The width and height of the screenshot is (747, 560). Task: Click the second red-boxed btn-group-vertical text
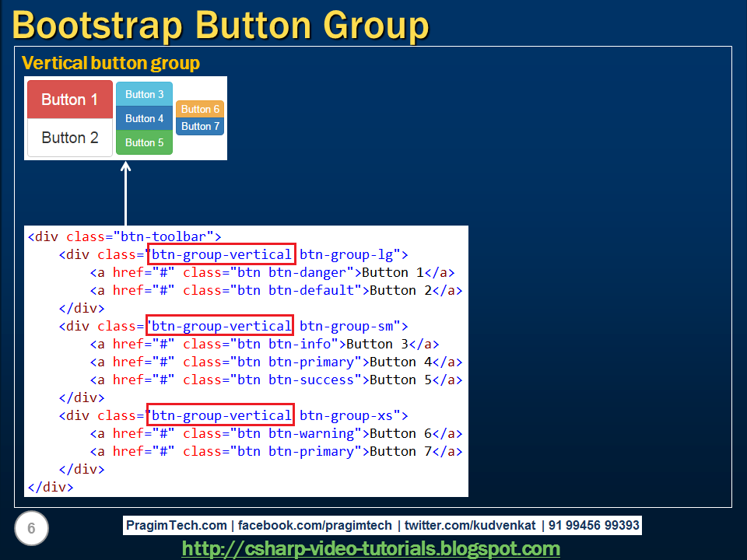[220, 326]
